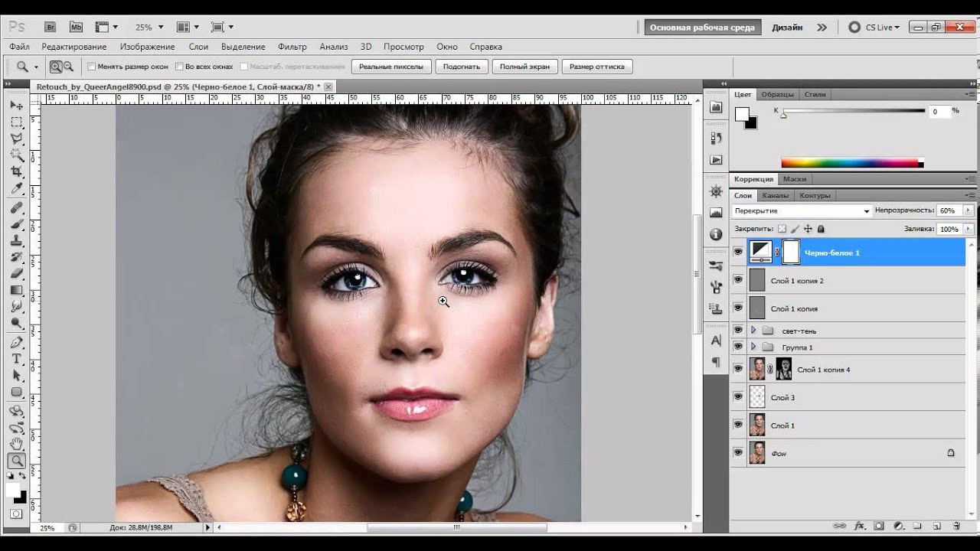Select the Horizontal Type tool
The height and width of the screenshot is (551, 980).
16,359
